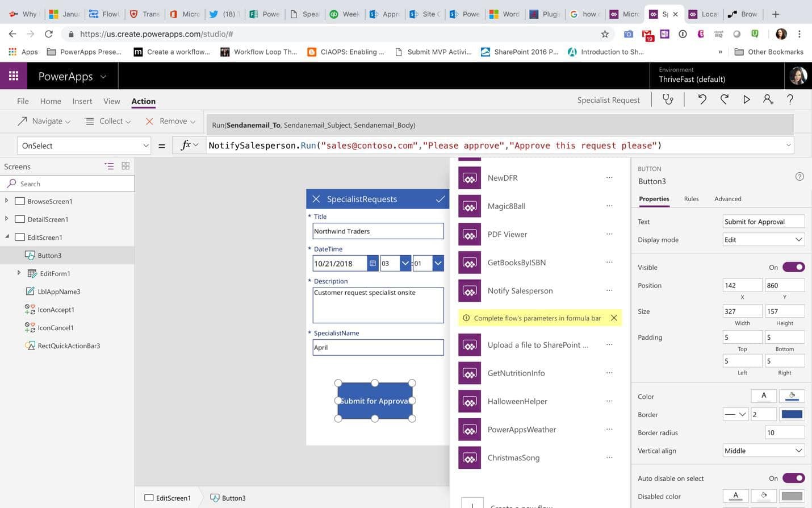Switch Screens pane to tree list view

click(x=109, y=166)
